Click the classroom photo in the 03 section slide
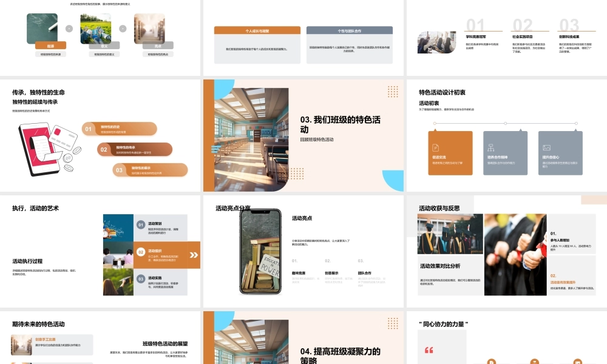Image resolution: width=607 pixels, height=364 pixels. 251,140
